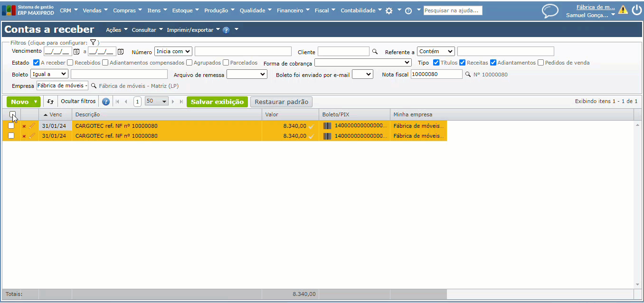Toggle the A receber checkbox
Viewport: 644px width, 303px height.
37,63
